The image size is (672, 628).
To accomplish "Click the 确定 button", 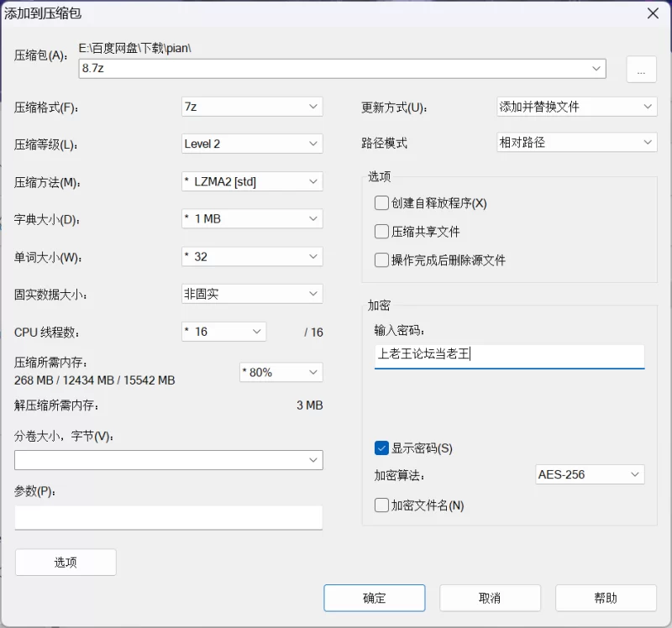I will click(x=375, y=598).
